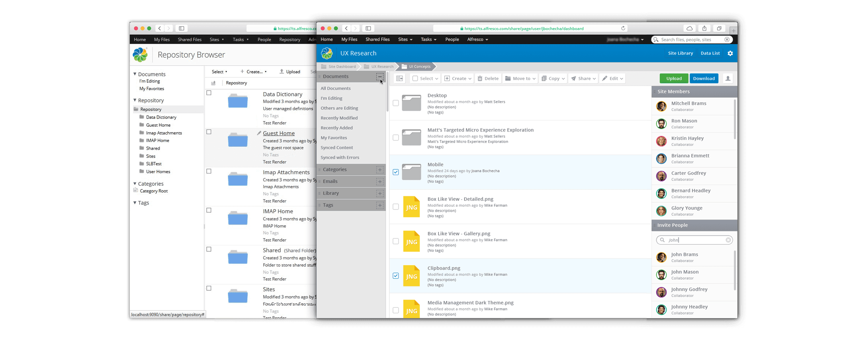Clear the Invite People search with X icon
The height and width of the screenshot is (342, 868).
click(x=728, y=240)
